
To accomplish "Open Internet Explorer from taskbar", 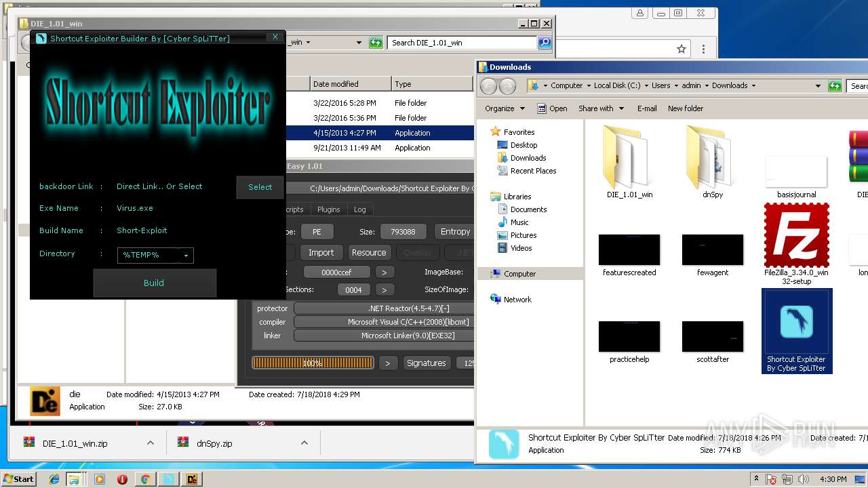I will coord(54,479).
